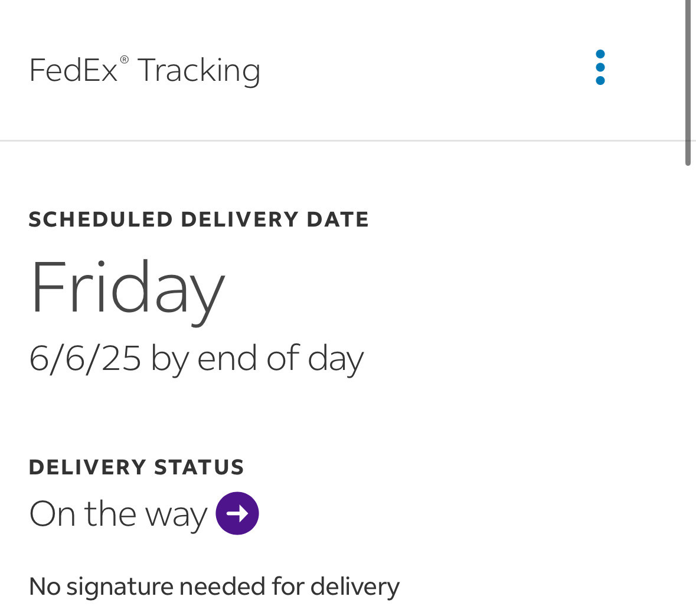The image size is (696, 616).
Task: Tap the purple arrow beside On the way
Action: point(237,513)
